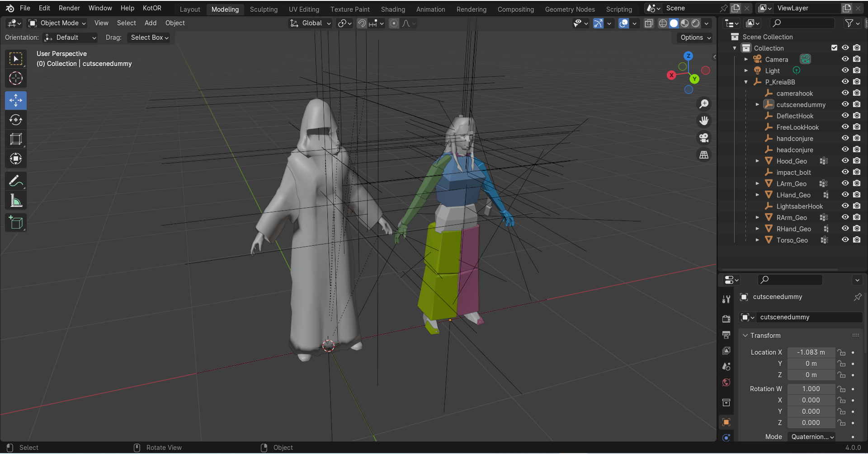Lock Location X
This screenshot has height=454, width=868.
pos(841,352)
